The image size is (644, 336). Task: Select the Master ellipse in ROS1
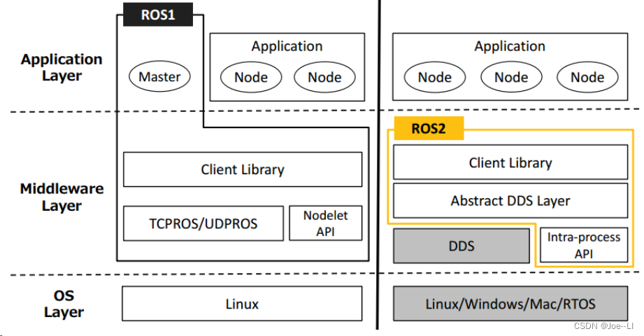pos(159,76)
